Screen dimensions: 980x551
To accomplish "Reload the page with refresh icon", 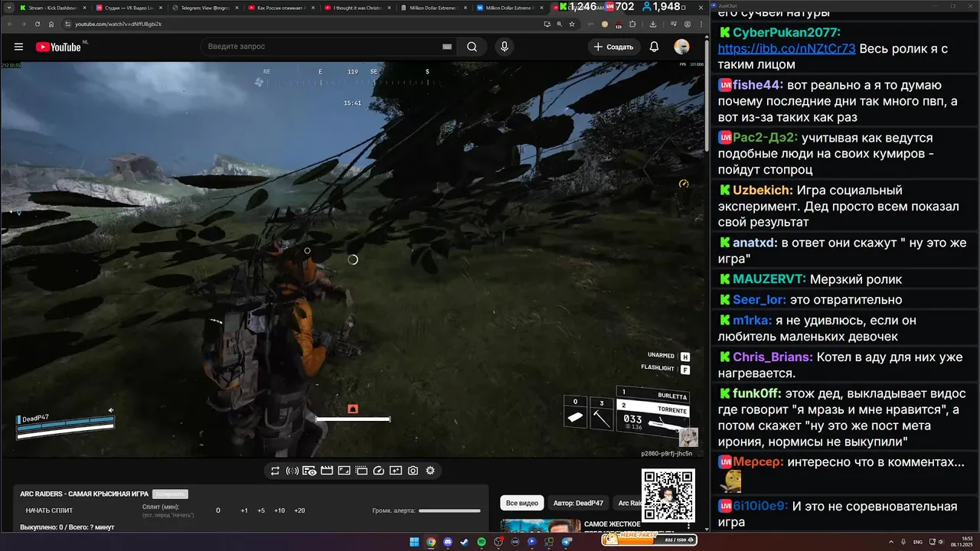I will 38,24.
